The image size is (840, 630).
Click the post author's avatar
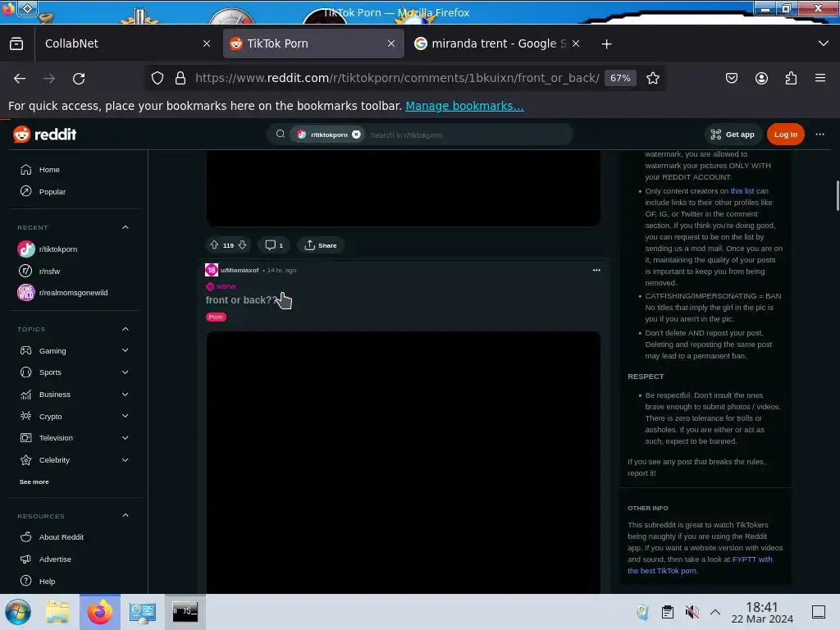coord(212,270)
